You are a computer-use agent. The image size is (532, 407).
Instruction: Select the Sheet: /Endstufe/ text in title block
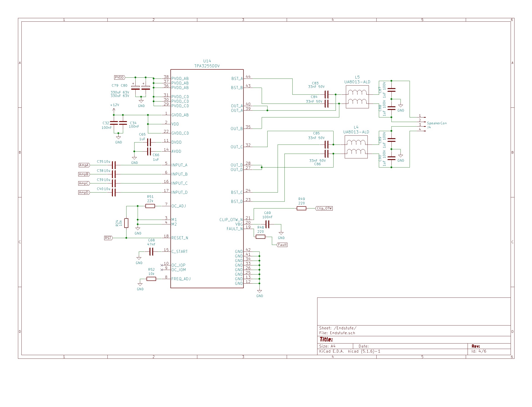tap(338, 328)
